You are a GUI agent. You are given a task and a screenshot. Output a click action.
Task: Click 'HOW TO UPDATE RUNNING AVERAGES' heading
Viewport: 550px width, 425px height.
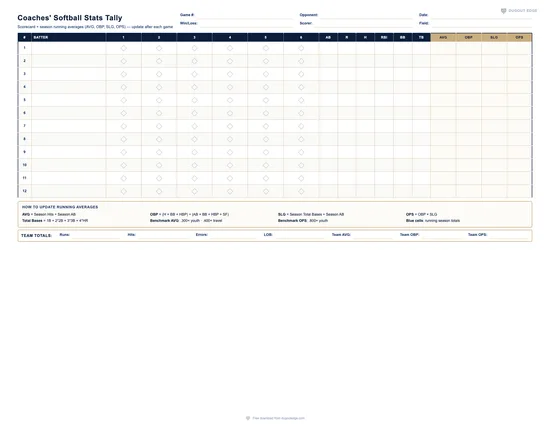coord(60,207)
